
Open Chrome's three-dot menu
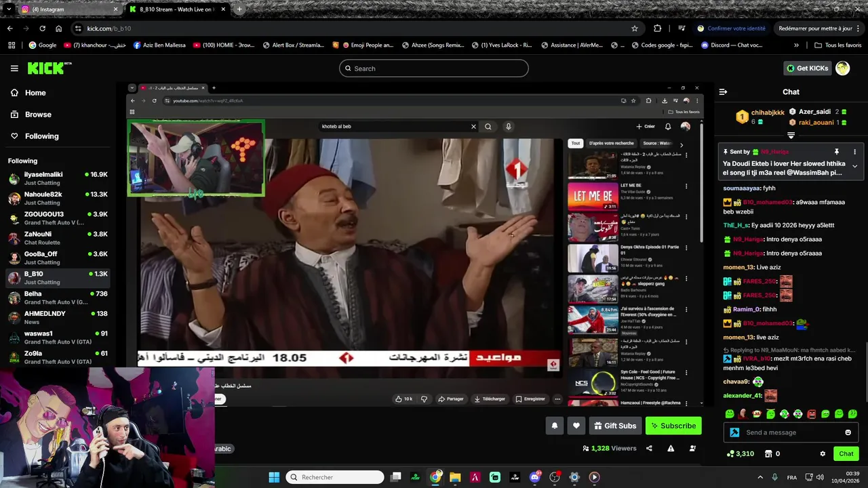tap(859, 28)
